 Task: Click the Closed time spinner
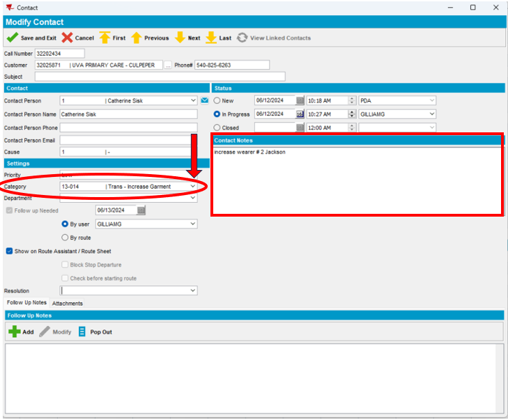[x=352, y=127]
